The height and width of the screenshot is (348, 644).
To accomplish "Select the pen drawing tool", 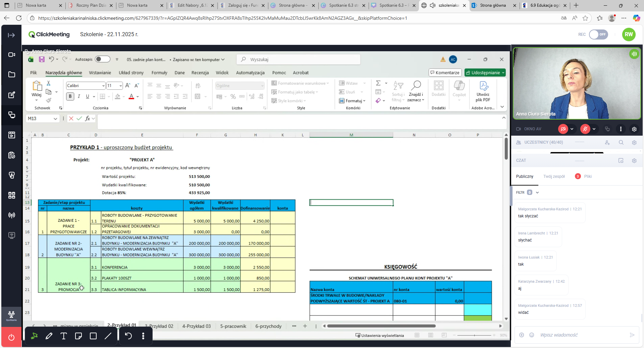I will click(x=49, y=336).
